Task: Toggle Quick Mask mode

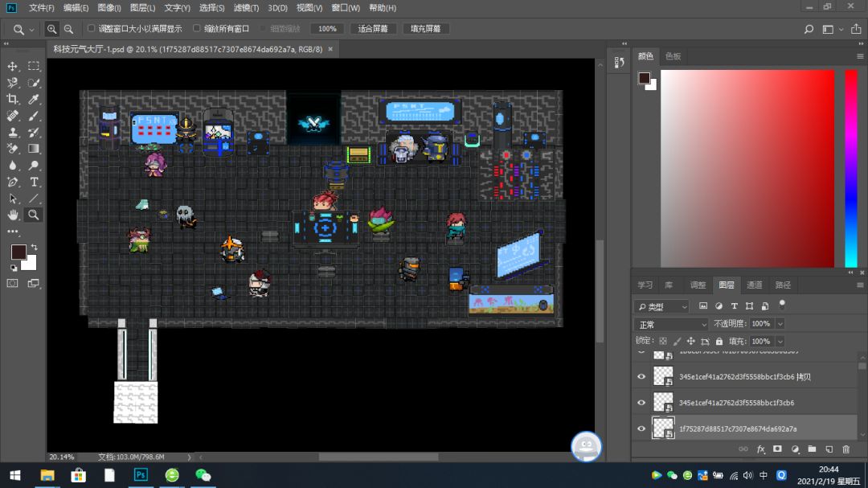Action: click(12, 283)
